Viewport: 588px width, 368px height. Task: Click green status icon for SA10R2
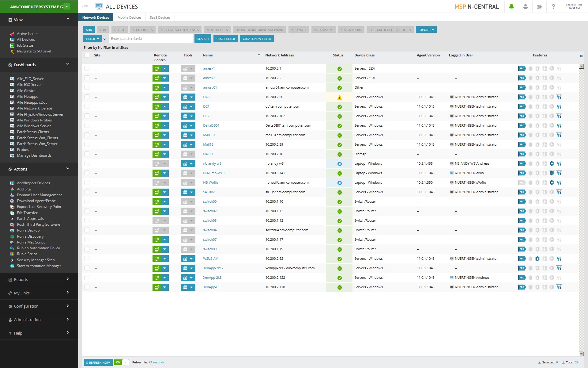339,193
